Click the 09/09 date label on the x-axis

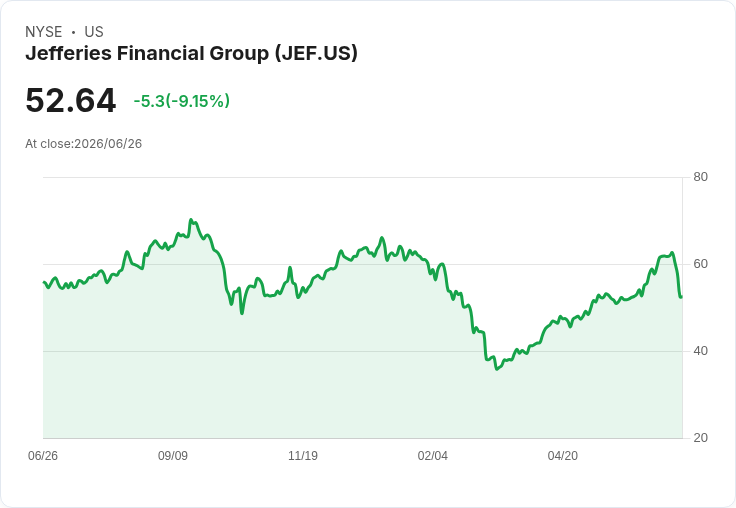[x=173, y=456]
